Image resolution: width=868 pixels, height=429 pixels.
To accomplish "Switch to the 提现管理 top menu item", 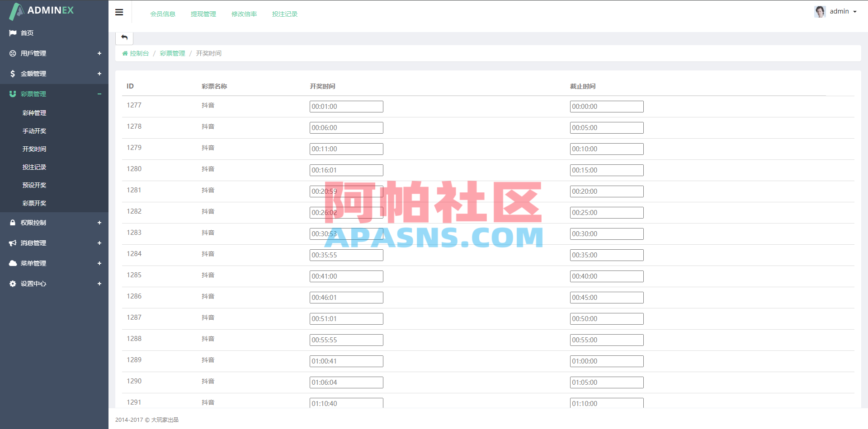I will pos(203,14).
